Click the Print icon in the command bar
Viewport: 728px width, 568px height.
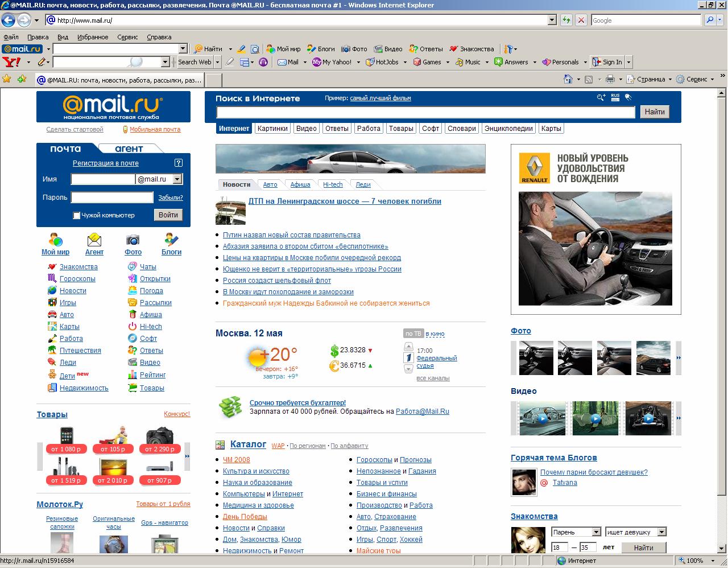pos(610,79)
